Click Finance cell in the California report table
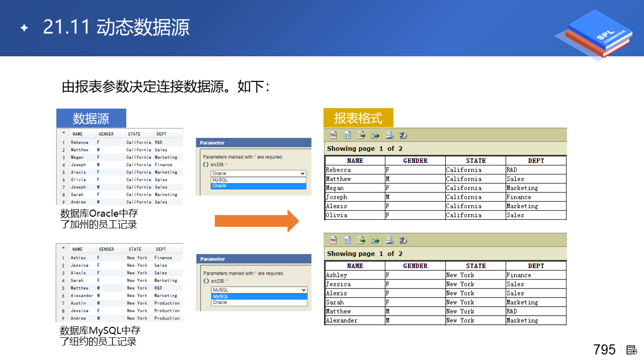The height and width of the screenshot is (362, 644). click(536, 197)
